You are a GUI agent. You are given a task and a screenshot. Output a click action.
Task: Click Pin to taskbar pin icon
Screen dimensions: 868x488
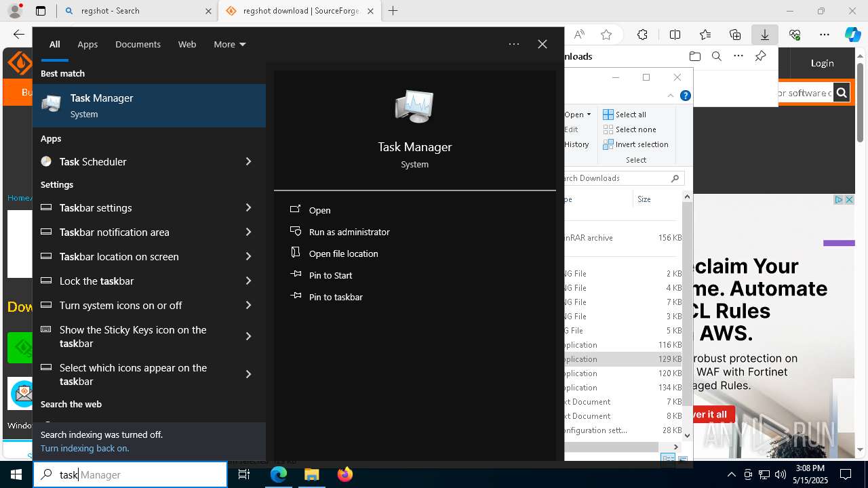(295, 297)
